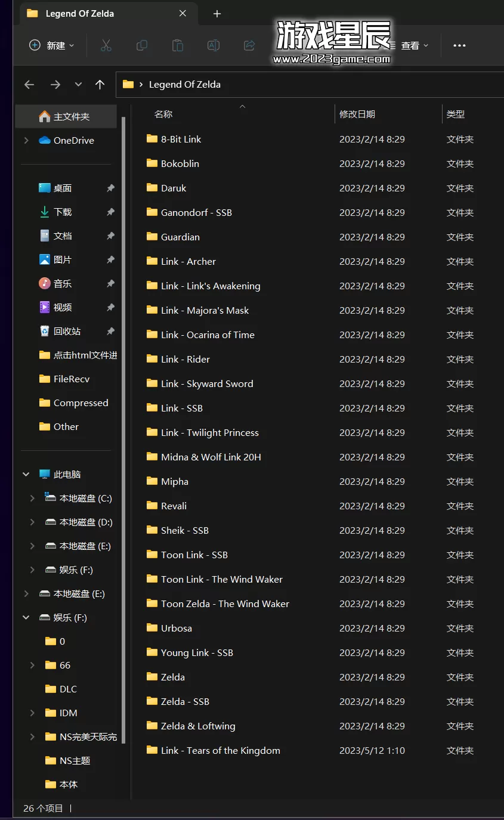Unpin 回收站 using its pin icon

(110, 331)
